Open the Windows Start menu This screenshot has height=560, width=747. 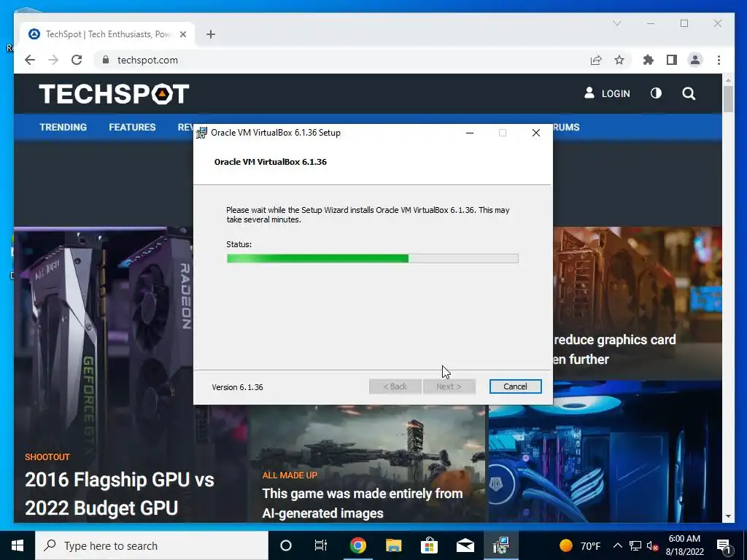click(x=18, y=545)
